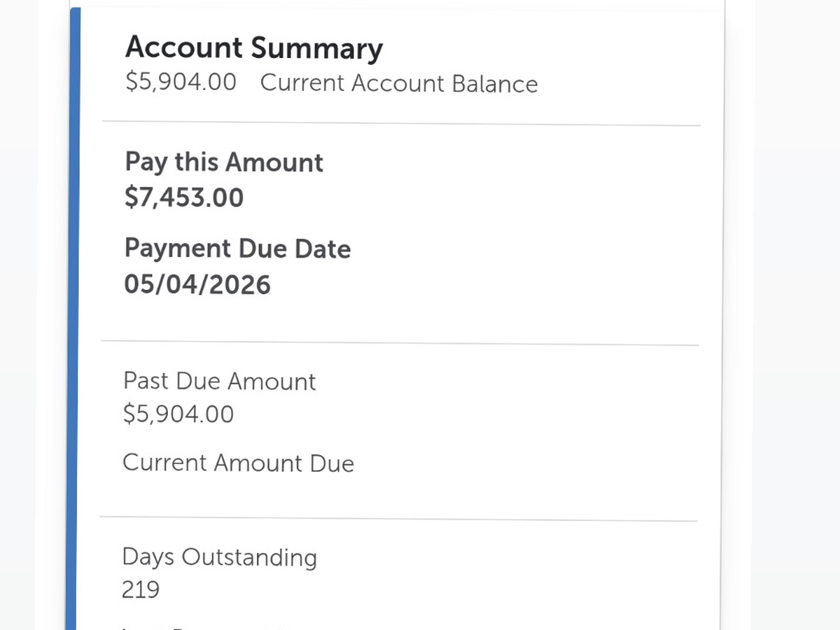Click the divider line above Past Due Amount
Viewport: 840px width, 630px height.
[x=399, y=343]
